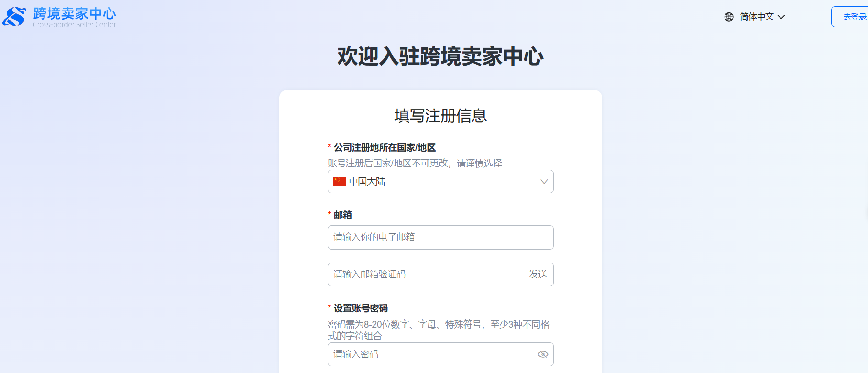Viewport: 868px width, 373px height.
Task: Click the globe icon next to 简体中文
Action: click(728, 16)
